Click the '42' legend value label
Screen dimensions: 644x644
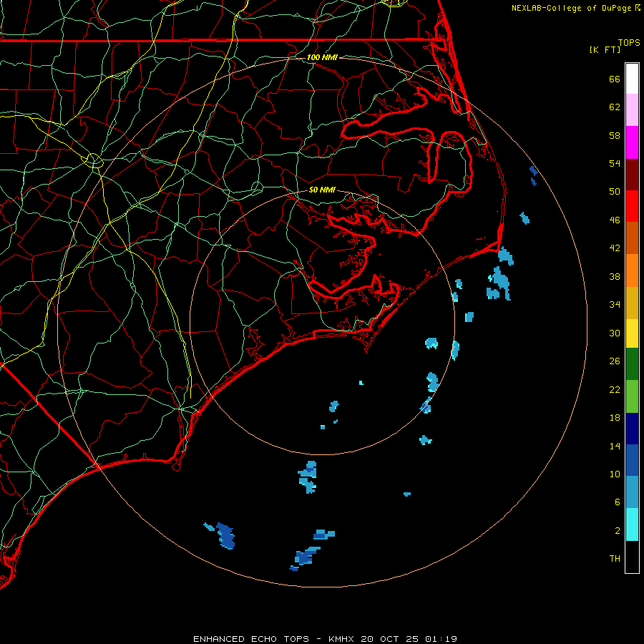615,248
